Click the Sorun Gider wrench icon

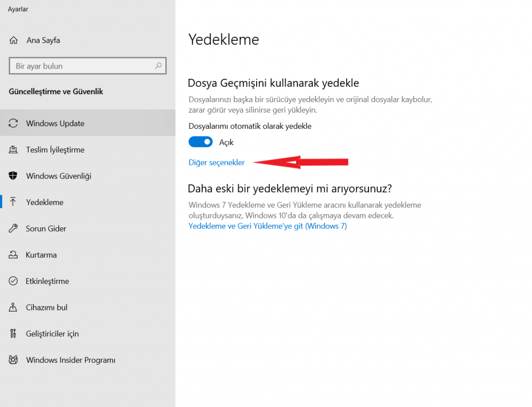(13, 228)
